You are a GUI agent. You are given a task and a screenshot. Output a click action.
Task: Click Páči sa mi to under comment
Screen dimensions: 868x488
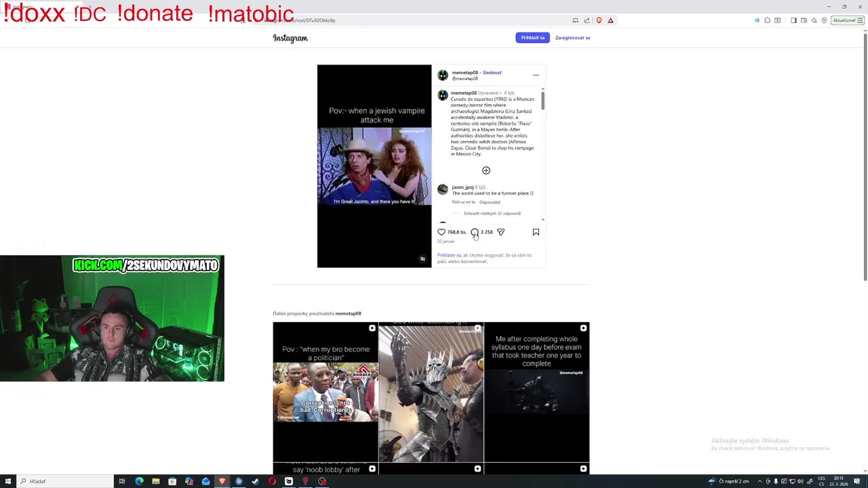pyautogui.click(x=464, y=202)
